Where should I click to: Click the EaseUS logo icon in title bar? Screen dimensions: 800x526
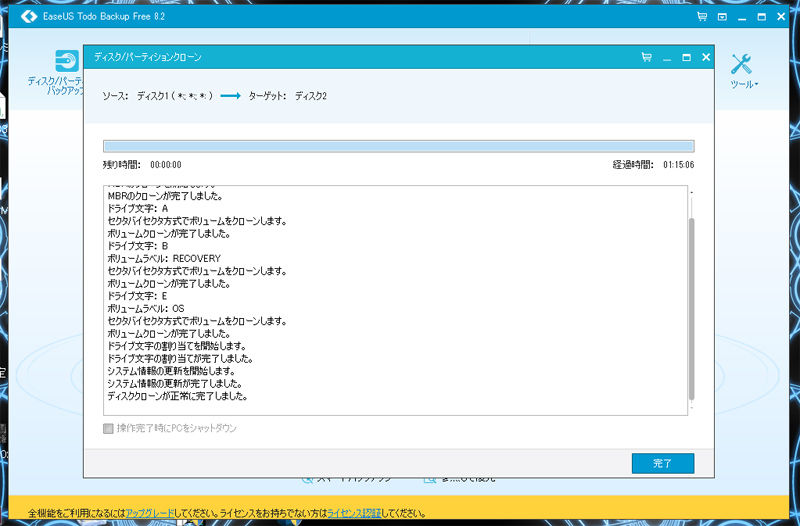pyautogui.click(x=29, y=16)
